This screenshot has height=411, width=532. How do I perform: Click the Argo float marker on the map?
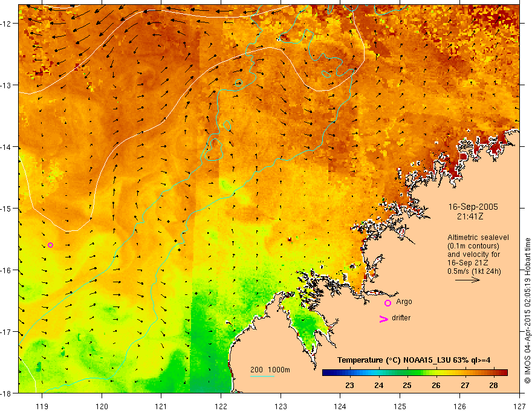pos(51,245)
